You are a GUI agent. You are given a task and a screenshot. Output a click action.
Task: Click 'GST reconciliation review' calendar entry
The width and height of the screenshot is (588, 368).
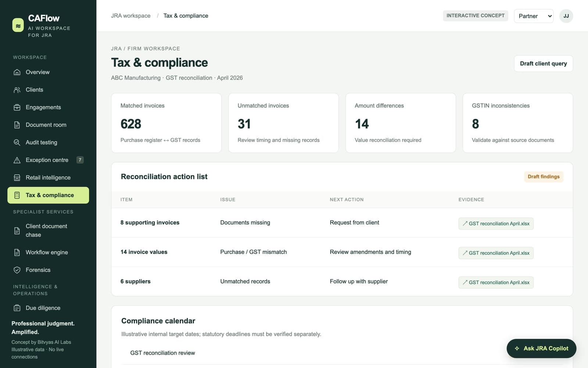click(162, 353)
